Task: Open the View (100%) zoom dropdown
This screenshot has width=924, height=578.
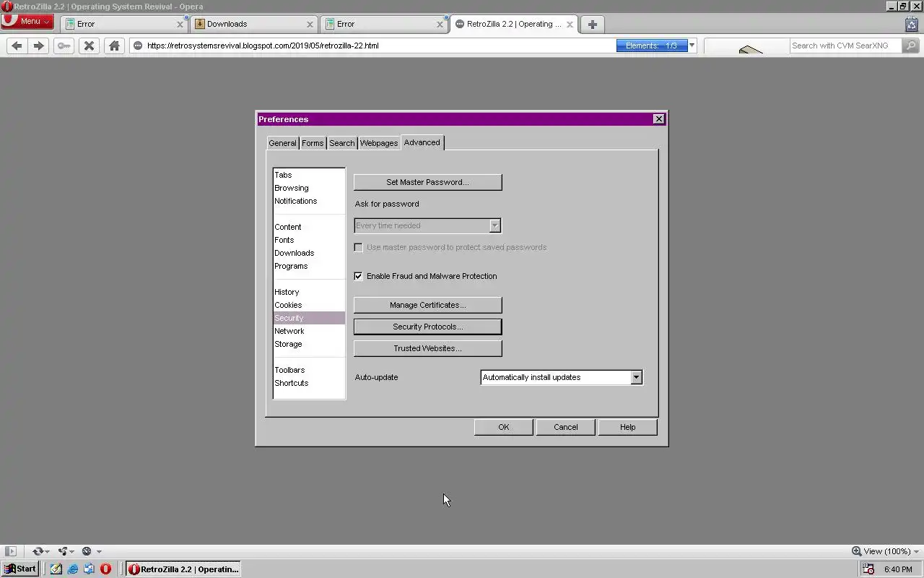Action: point(886,551)
